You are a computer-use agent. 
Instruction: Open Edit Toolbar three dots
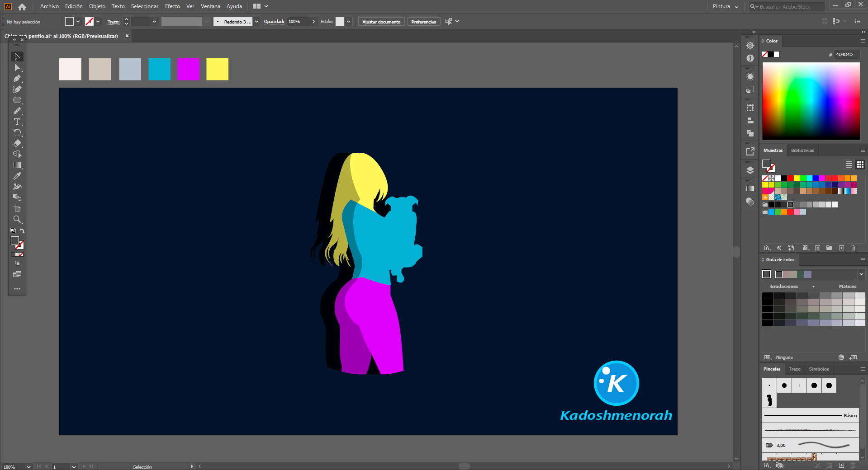point(17,289)
